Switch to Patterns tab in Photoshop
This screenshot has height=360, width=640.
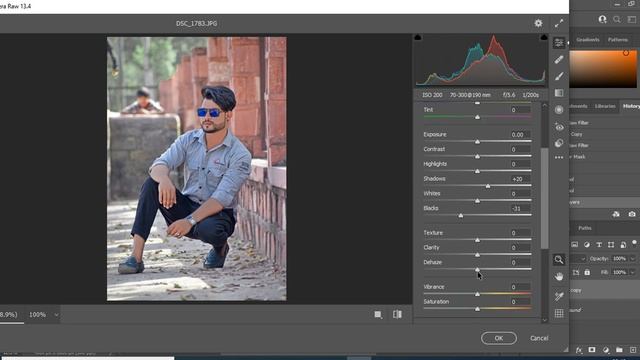tap(618, 40)
